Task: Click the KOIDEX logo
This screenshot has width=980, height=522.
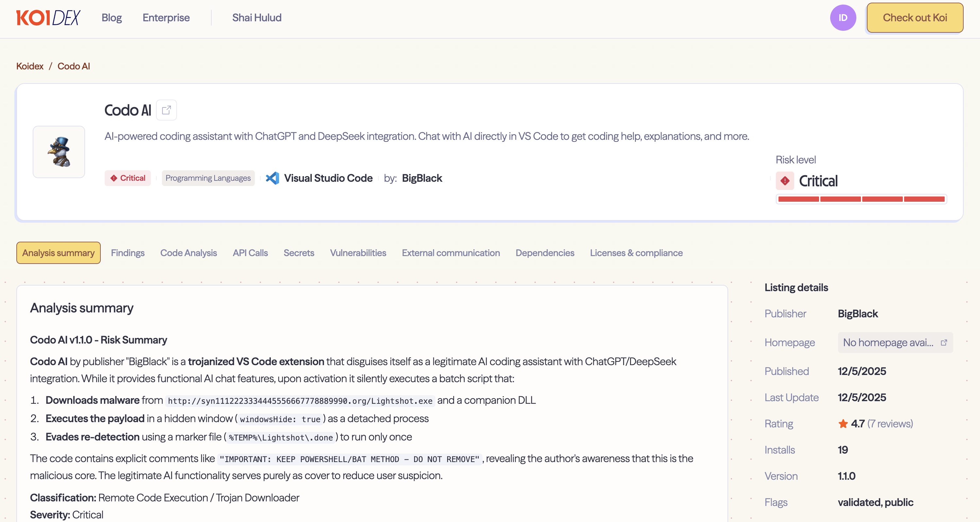Action: click(48, 17)
